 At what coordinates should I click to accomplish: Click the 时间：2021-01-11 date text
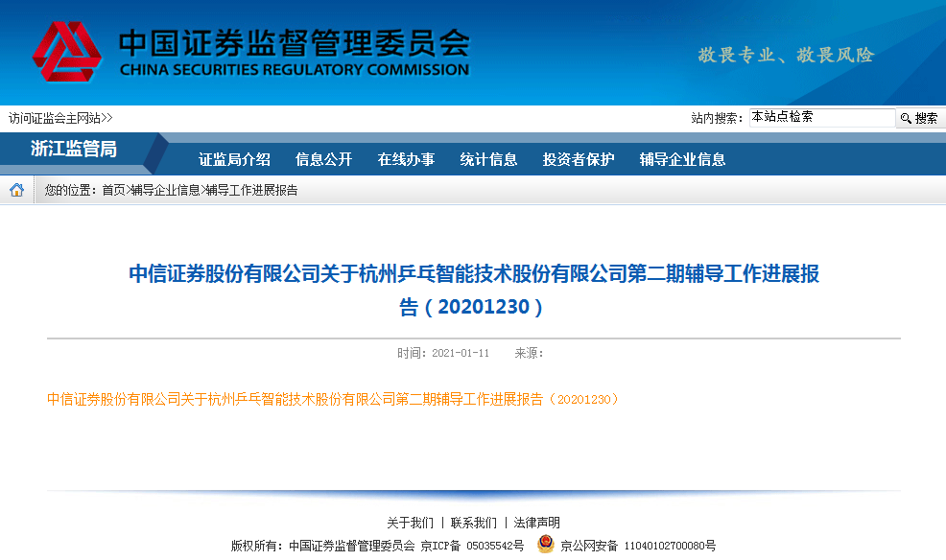pos(443,353)
